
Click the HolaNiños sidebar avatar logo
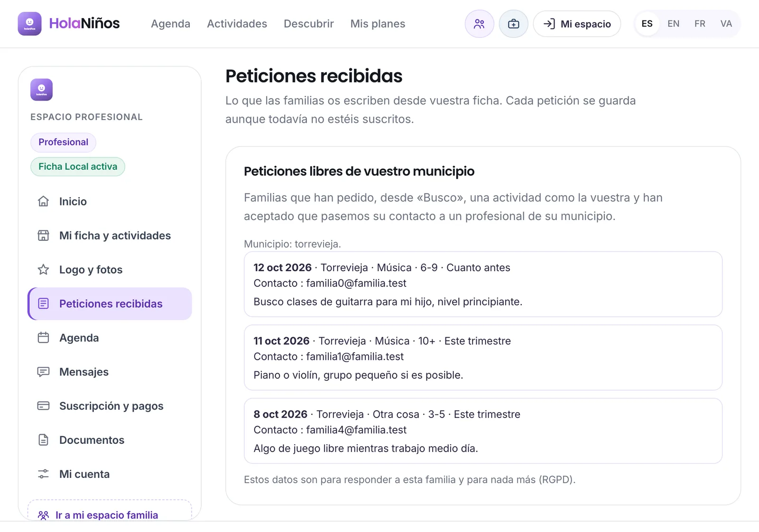(x=41, y=90)
